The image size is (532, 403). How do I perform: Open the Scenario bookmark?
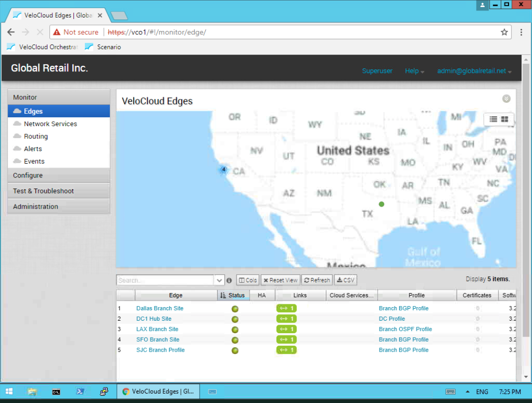pyautogui.click(x=103, y=47)
